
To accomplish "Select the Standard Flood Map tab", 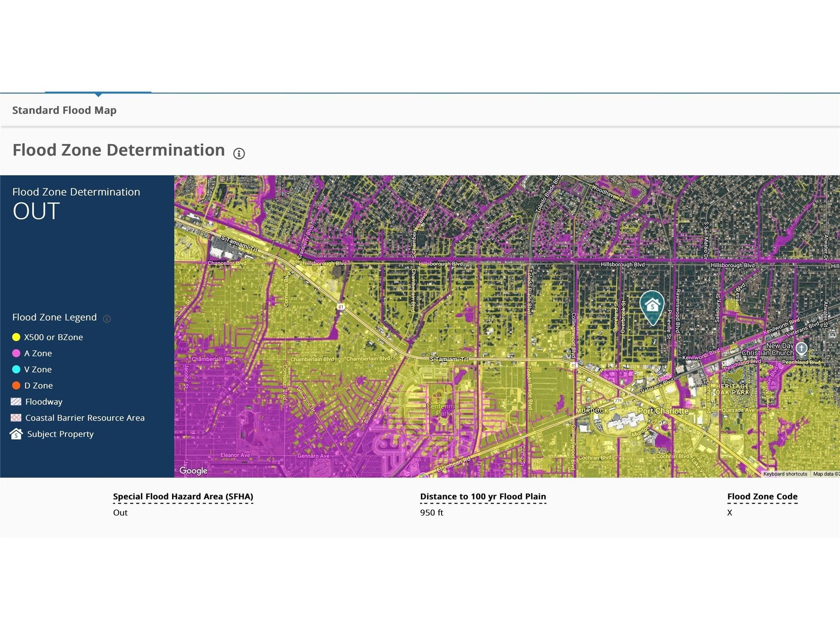I will point(65,110).
